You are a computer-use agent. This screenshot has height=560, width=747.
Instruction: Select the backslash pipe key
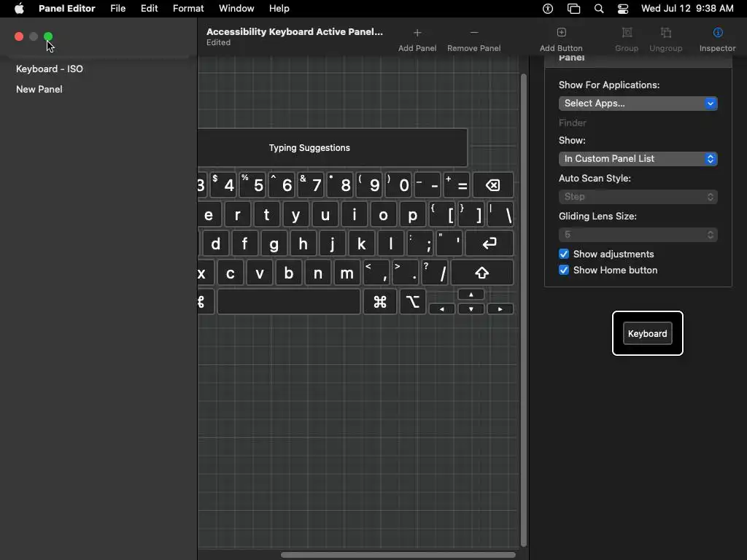tap(501, 214)
